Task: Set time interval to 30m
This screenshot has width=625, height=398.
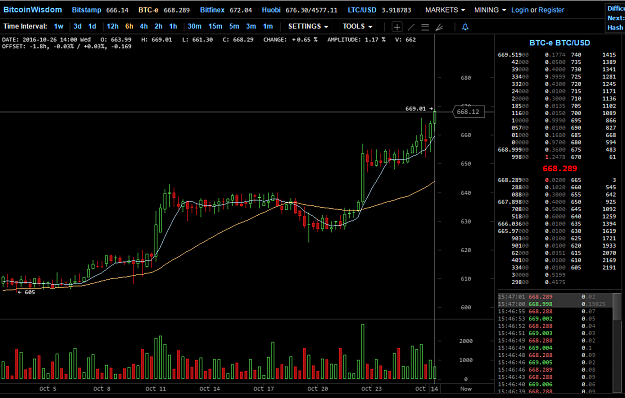Action: tap(194, 27)
